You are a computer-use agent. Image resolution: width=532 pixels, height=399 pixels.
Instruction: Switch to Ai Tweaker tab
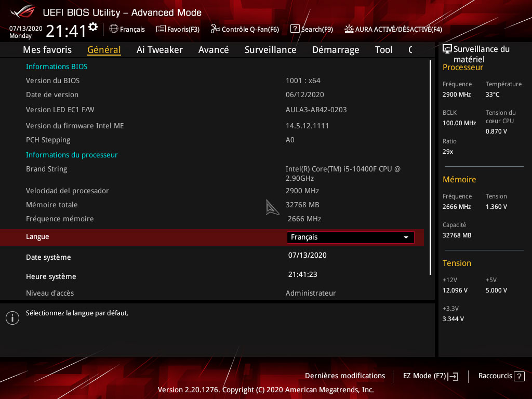click(159, 50)
